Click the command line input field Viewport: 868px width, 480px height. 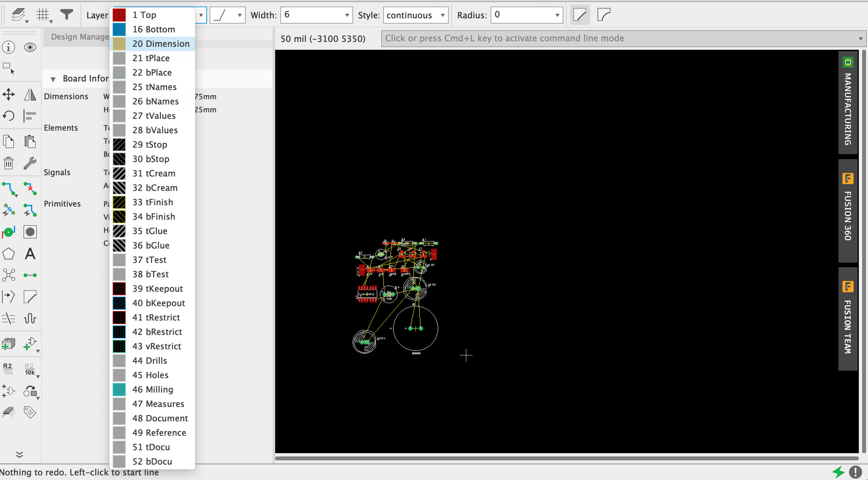623,38
